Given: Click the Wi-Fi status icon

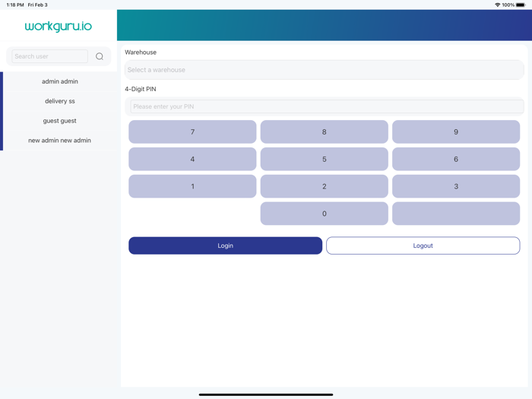Looking at the screenshot, I should (x=497, y=5).
